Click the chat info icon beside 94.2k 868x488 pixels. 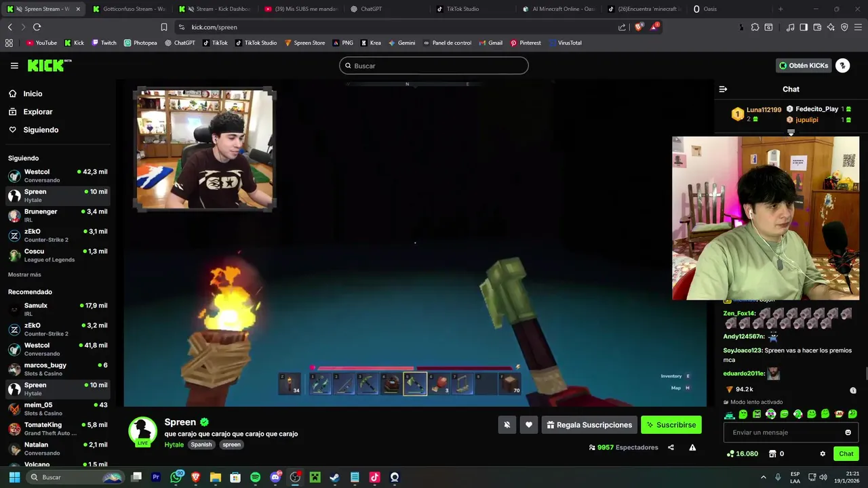[x=853, y=390]
